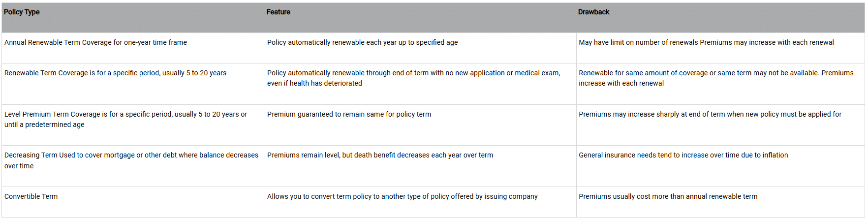This screenshot has width=868, height=219.
Task: Click the Drawback column header
Action: pyautogui.click(x=593, y=12)
